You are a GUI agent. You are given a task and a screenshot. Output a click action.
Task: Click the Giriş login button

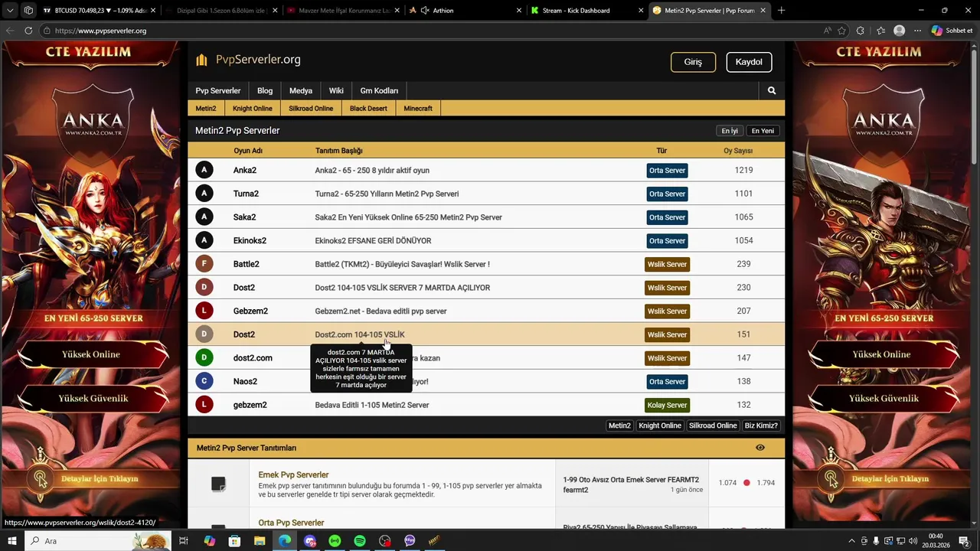(693, 62)
